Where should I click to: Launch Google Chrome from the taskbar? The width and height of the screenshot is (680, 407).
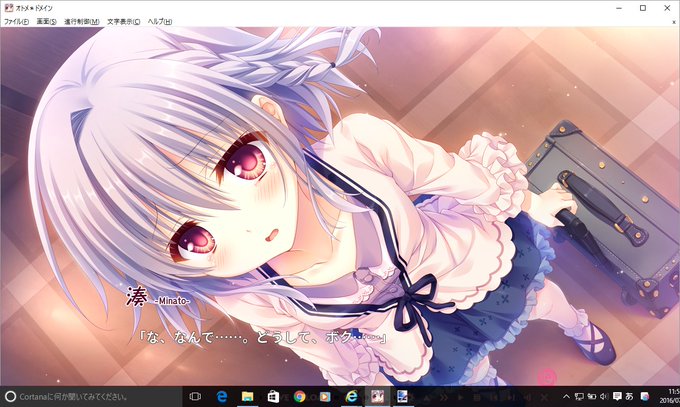(x=299, y=396)
